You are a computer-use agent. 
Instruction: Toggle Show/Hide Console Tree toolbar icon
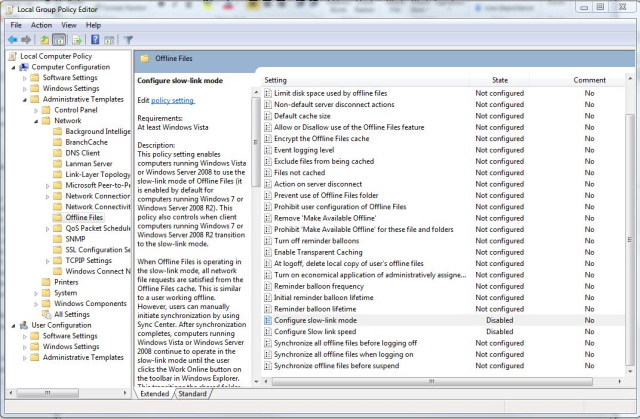coord(61,40)
